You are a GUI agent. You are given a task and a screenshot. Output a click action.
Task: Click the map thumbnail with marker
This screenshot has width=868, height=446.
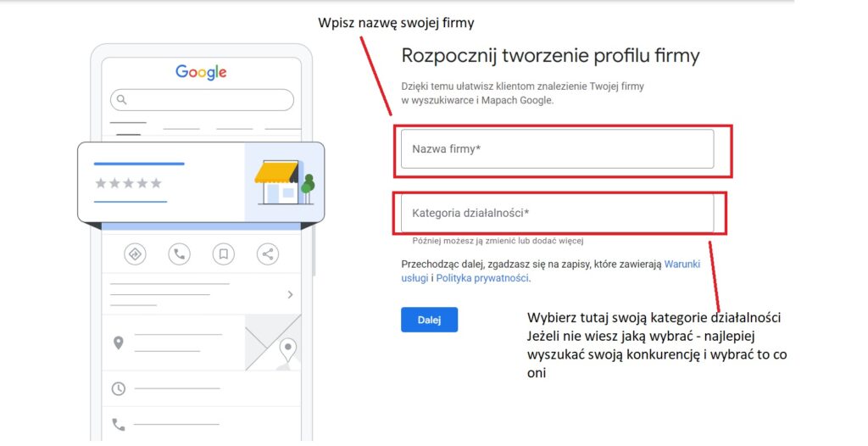click(x=274, y=343)
